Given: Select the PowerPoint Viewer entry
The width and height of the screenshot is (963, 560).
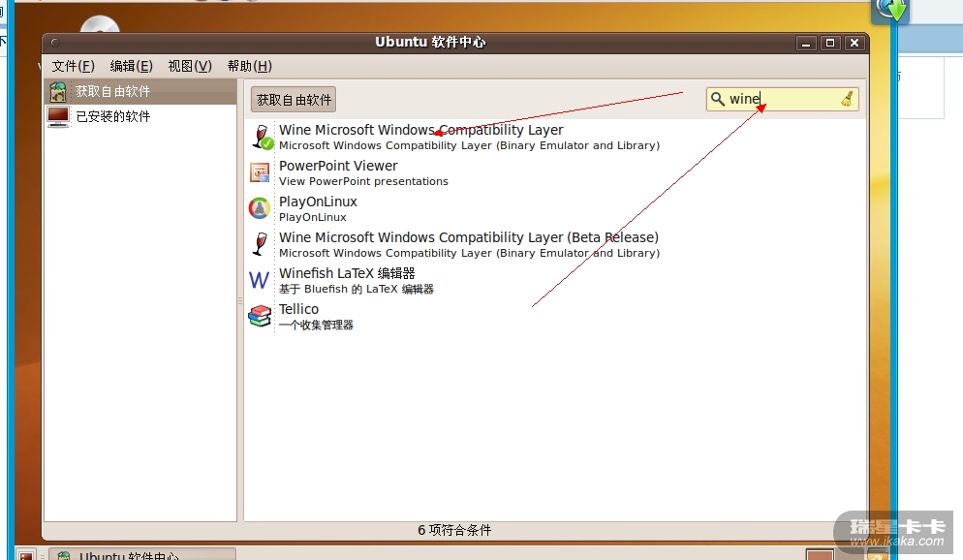Looking at the screenshot, I should coord(556,172).
